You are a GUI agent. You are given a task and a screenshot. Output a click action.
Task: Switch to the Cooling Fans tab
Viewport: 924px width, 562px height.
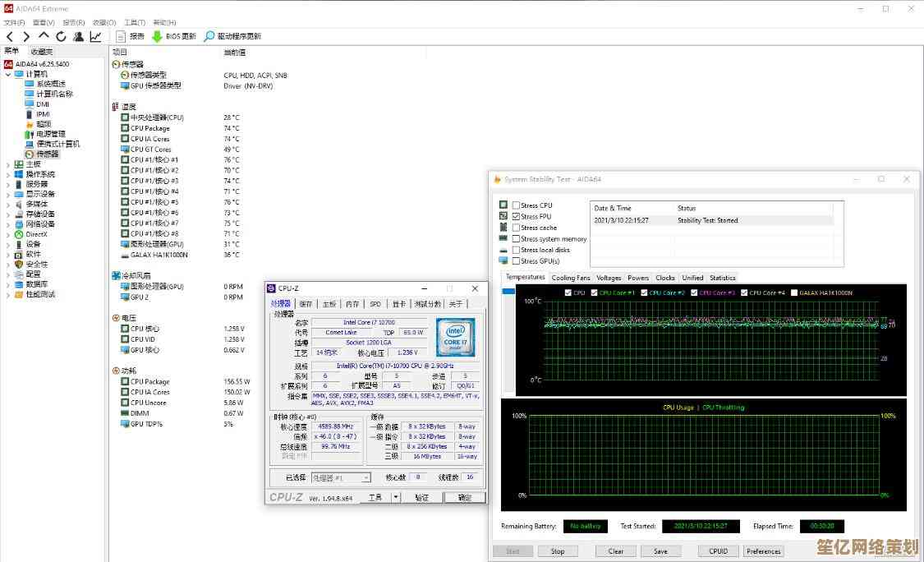[x=570, y=278]
